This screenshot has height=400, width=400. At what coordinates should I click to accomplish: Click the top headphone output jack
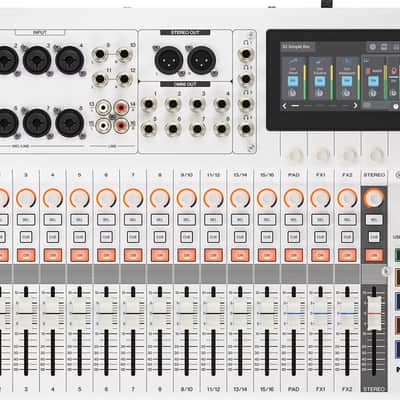(246, 54)
